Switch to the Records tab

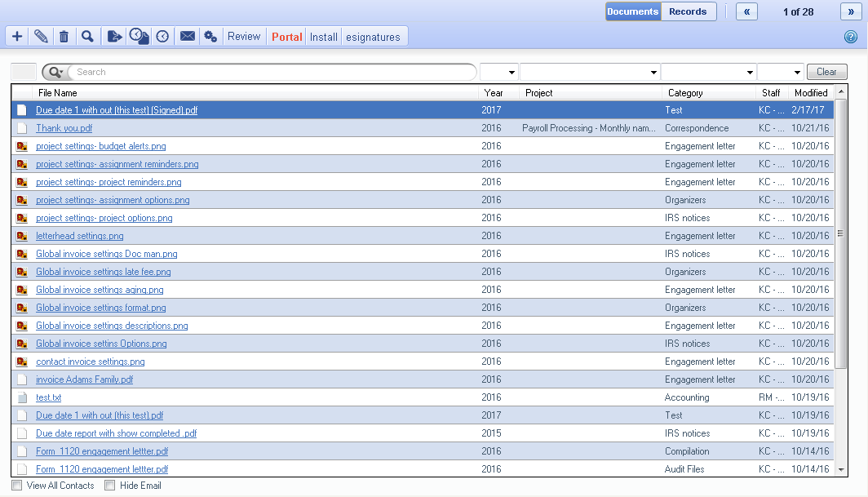pos(689,11)
